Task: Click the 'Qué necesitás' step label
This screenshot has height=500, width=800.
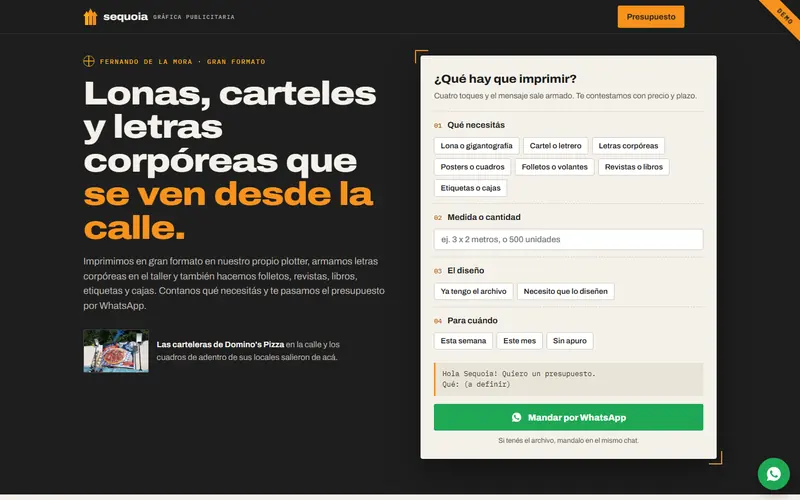Action: coord(476,125)
